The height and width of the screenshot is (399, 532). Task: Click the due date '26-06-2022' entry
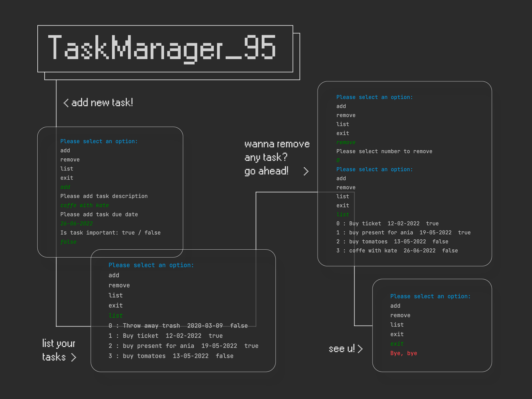[x=76, y=223]
